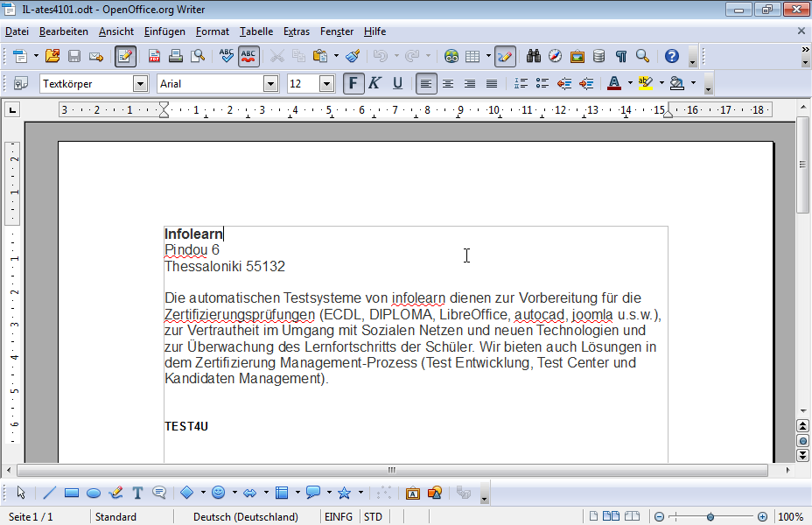This screenshot has height=525, width=812.
Task: Apply yellow Highlighting marker swatch
Action: 645,83
